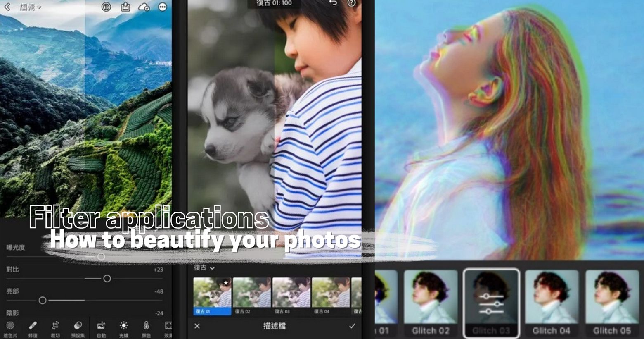Click the 對比 contrast slider handle
Viewport: 644px width, 339px height.
(x=107, y=279)
